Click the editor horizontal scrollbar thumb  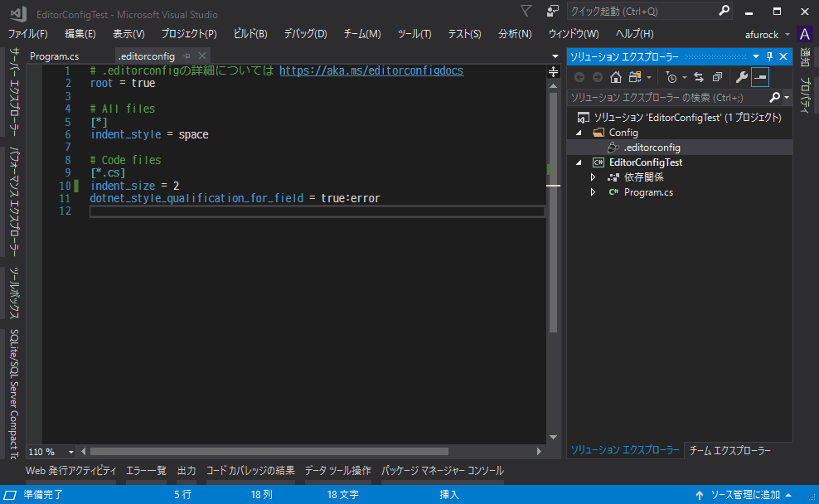click(x=269, y=451)
